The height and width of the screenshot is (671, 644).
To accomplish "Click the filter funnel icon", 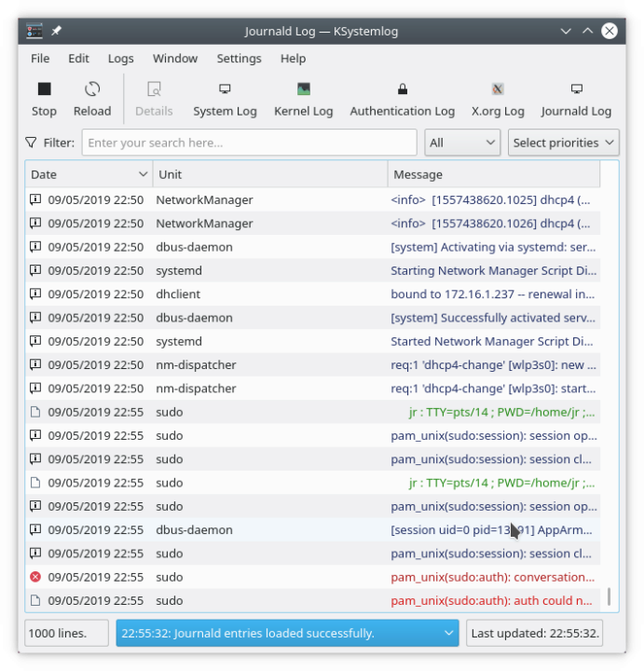I will tap(32, 143).
